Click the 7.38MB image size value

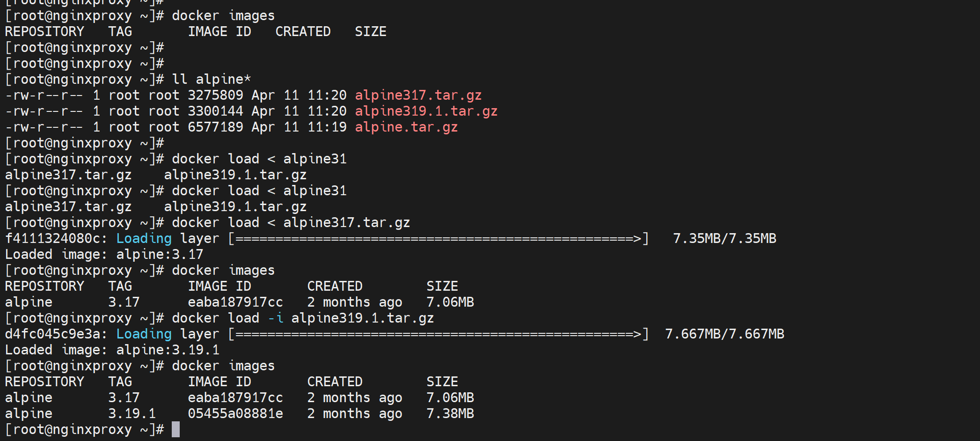[x=450, y=414]
